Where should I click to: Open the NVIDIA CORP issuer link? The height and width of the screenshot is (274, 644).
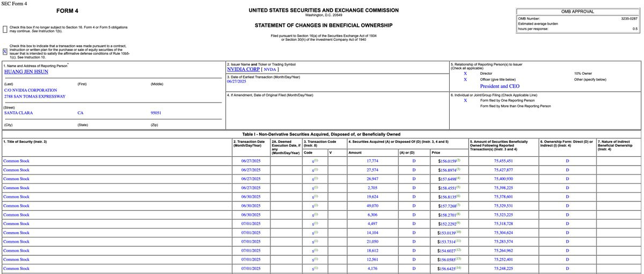(243, 70)
